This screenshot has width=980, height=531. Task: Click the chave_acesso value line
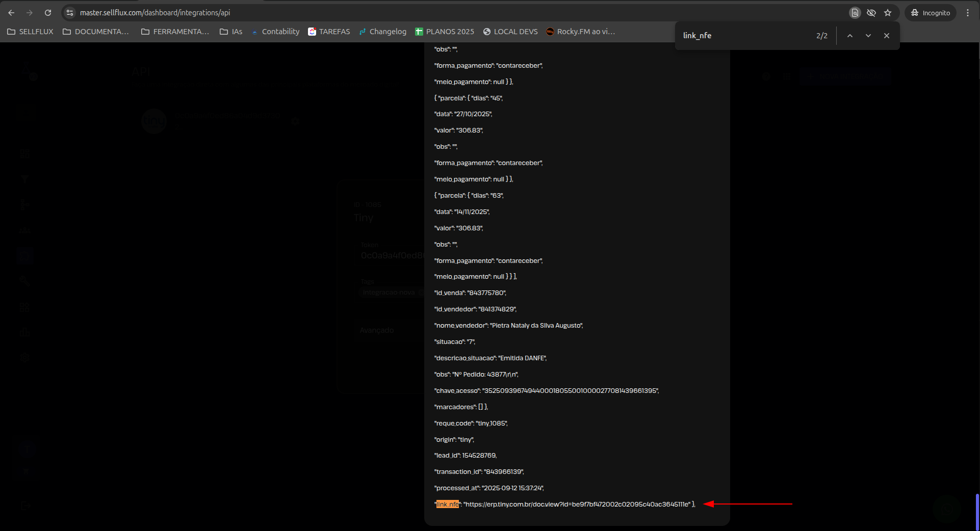(x=547, y=391)
